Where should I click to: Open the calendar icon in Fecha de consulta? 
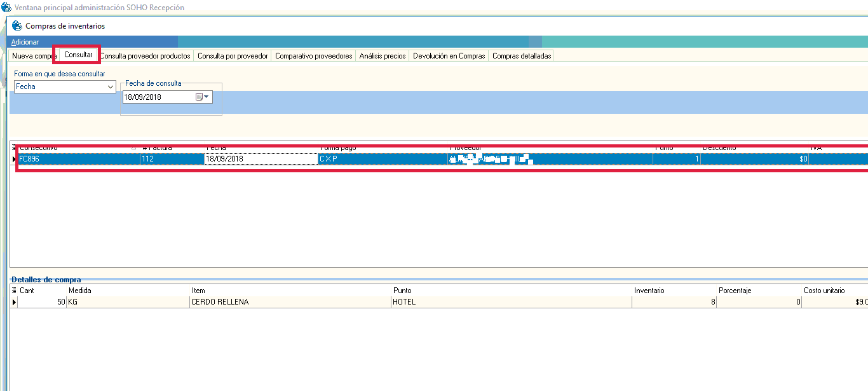202,97
